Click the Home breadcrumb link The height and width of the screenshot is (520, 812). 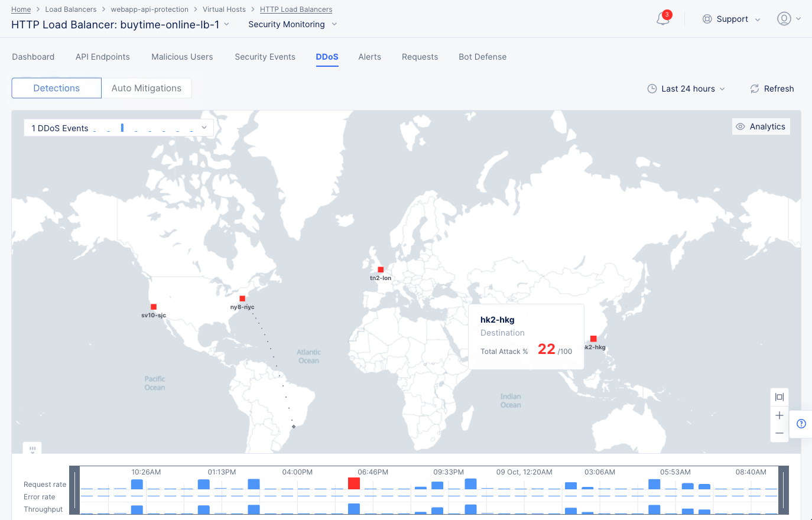click(21, 9)
